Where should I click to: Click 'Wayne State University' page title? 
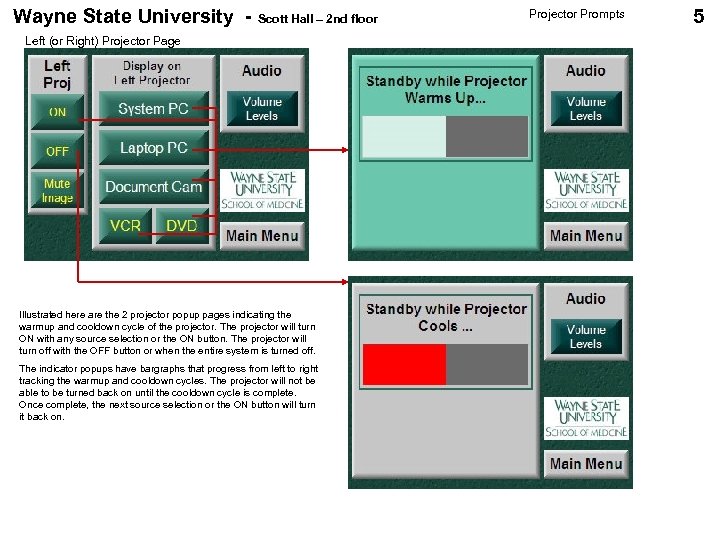123,17
